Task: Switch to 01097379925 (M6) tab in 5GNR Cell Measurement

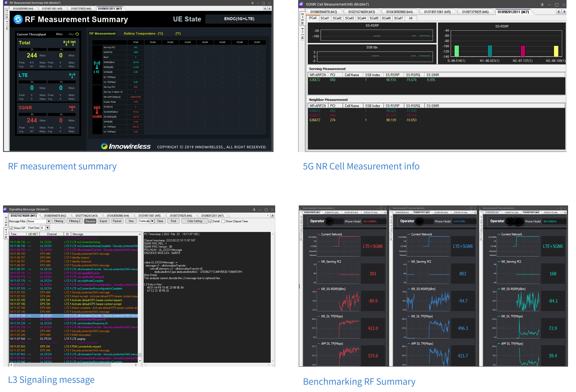Action: tap(475, 12)
